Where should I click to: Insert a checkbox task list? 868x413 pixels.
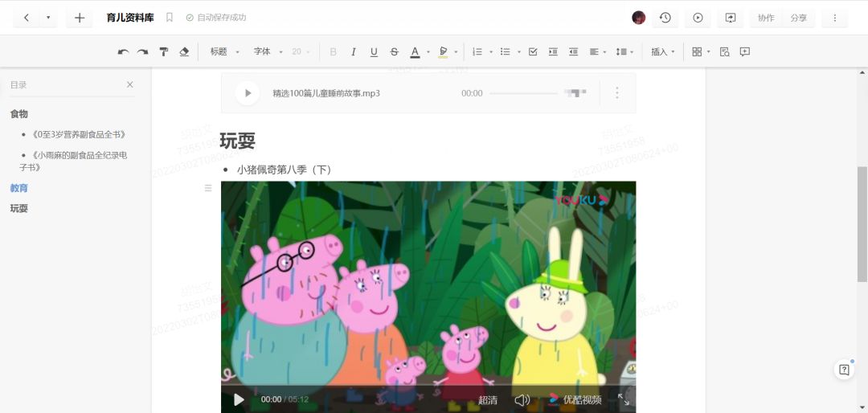pyautogui.click(x=533, y=51)
